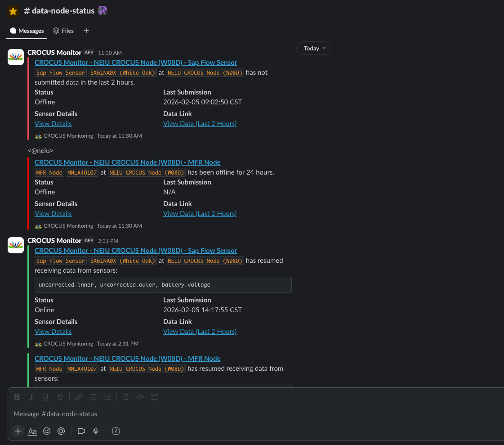The height and width of the screenshot is (445, 504).
Task: Switch to the Files tab
Action: (x=63, y=31)
